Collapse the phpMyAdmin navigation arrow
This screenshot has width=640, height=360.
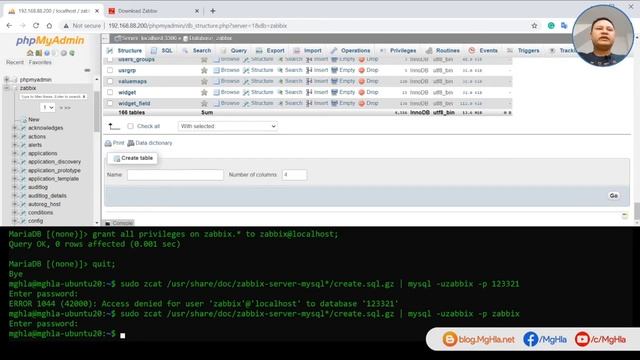click(105, 38)
